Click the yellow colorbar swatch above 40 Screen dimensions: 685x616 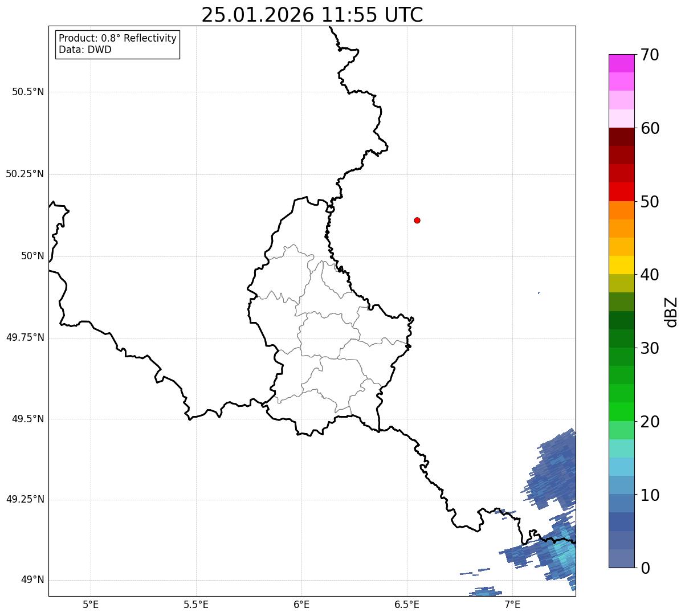coord(621,265)
